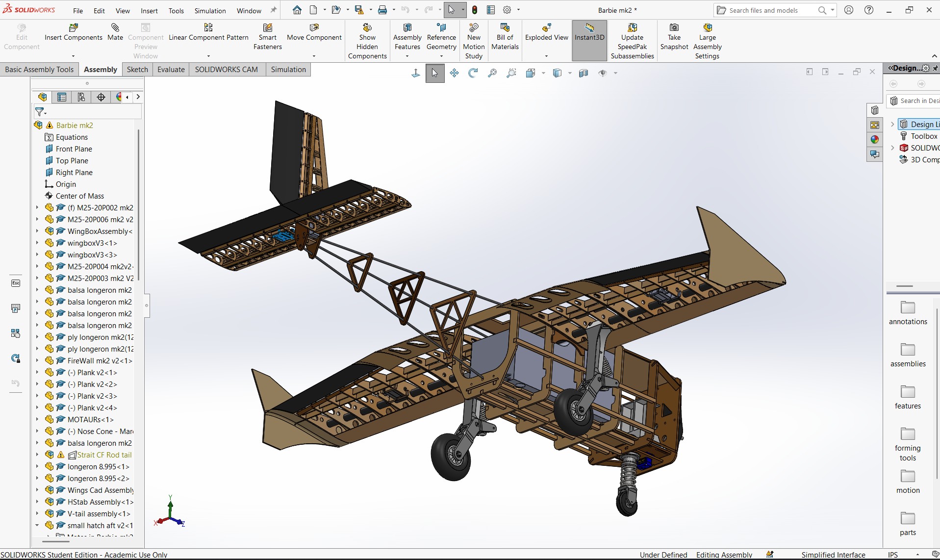Open Large Assembly Settings
940x560 pixels.
707,41
